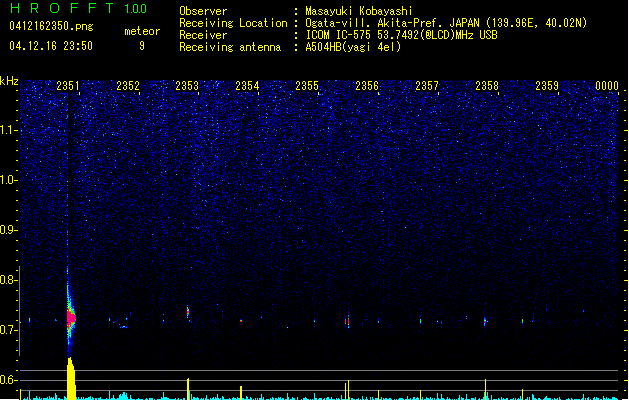Viewport: 629px width, 400px height.
Task: Click the 0.8 kHz frequency label
Action: click(9, 280)
